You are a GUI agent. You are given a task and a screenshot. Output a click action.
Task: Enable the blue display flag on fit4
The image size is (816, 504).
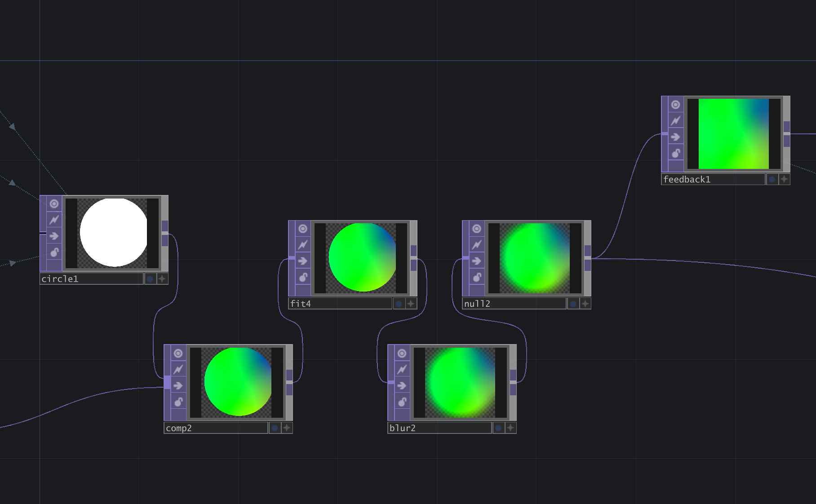point(399,304)
